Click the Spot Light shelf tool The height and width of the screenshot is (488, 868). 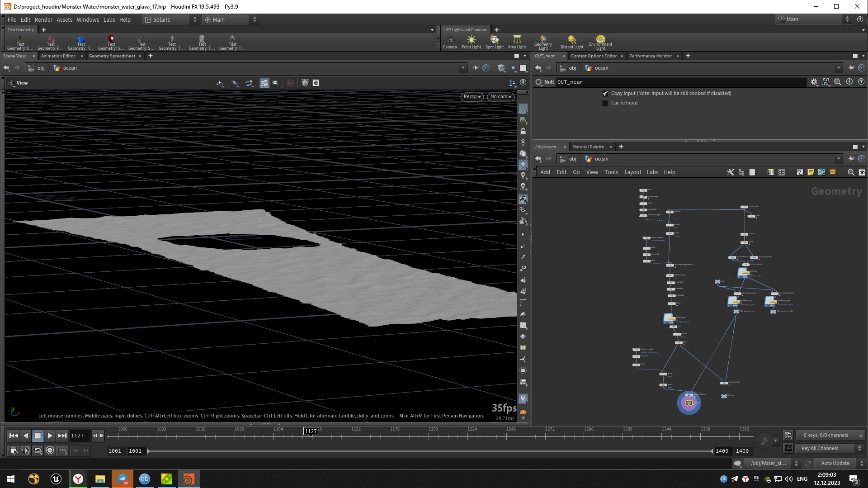coord(494,42)
